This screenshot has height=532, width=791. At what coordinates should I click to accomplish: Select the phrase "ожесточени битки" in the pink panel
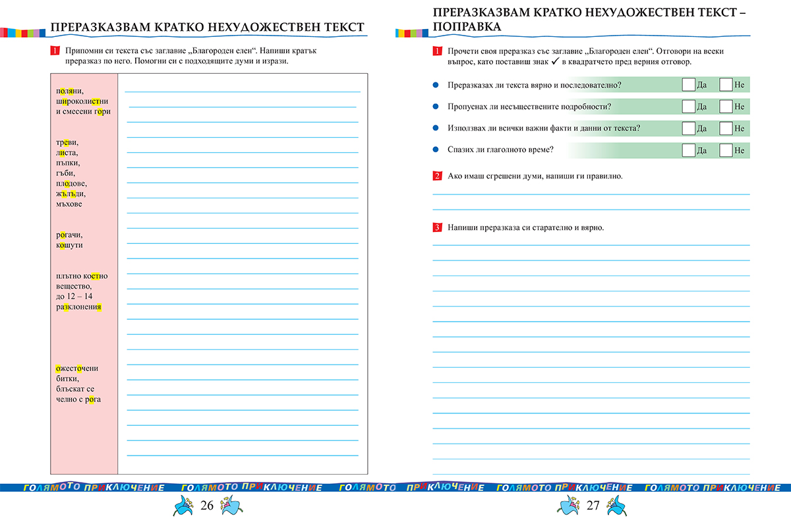point(77,373)
